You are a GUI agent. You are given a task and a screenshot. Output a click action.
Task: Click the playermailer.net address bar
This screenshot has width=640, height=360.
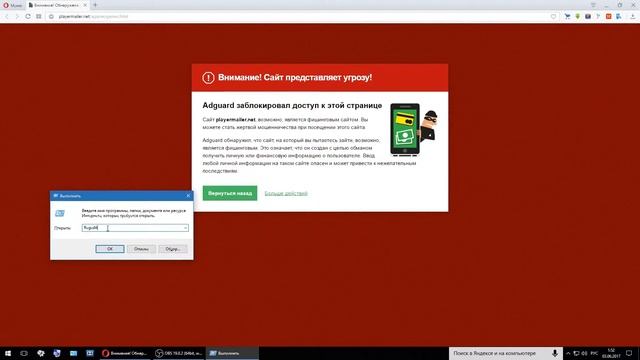(x=302, y=16)
